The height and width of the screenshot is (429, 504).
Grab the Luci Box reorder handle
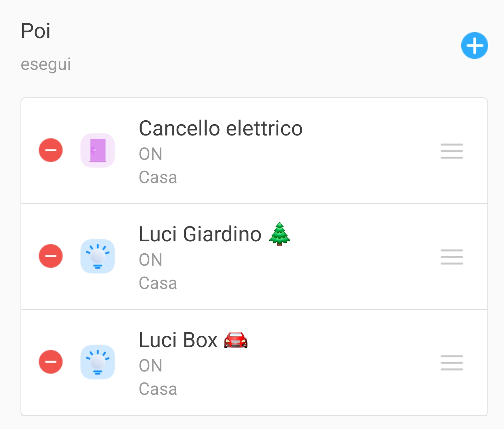[x=452, y=363]
